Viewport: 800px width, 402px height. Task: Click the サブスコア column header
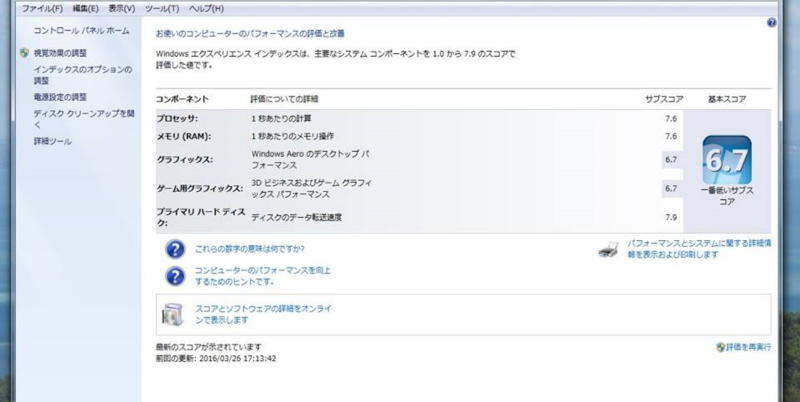point(664,99)
